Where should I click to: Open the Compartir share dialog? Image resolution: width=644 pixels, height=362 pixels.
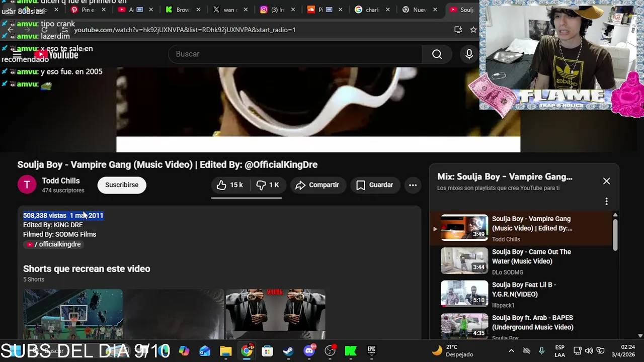point(317,185)
